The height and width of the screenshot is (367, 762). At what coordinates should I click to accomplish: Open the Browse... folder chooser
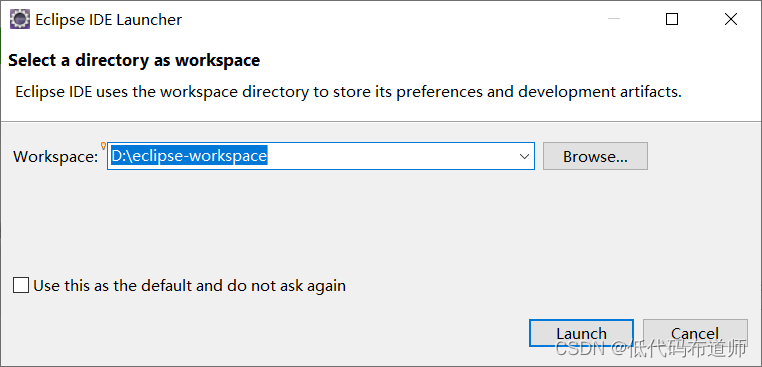595,156
